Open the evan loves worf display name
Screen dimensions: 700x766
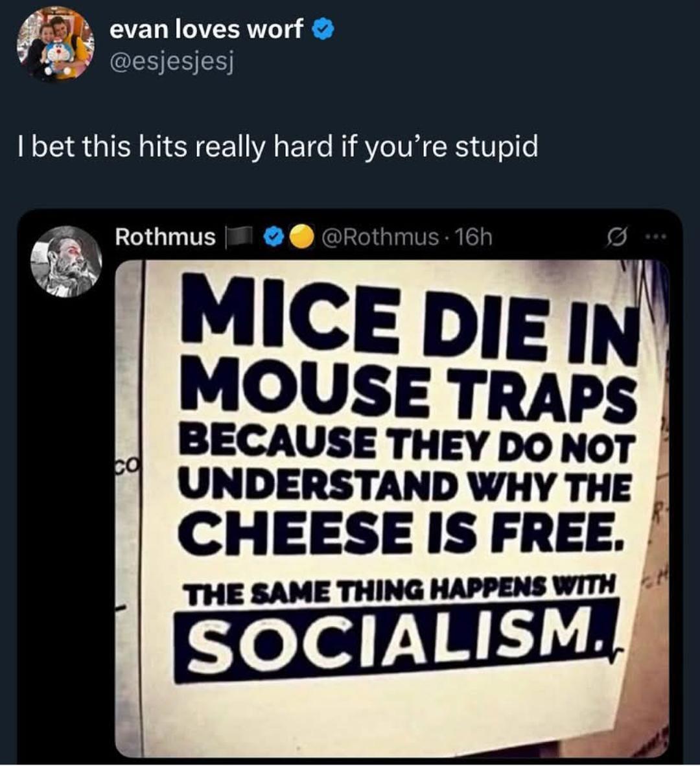(206, 29)
